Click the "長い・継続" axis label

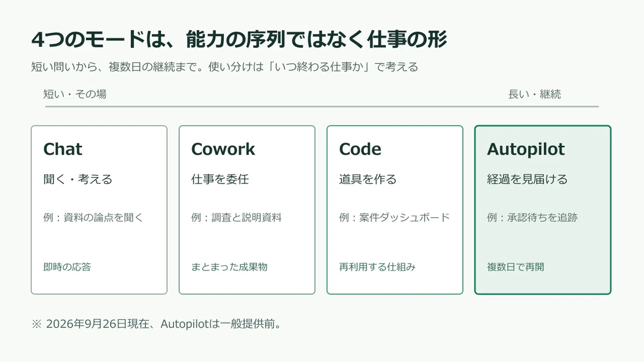pos(535,94)
